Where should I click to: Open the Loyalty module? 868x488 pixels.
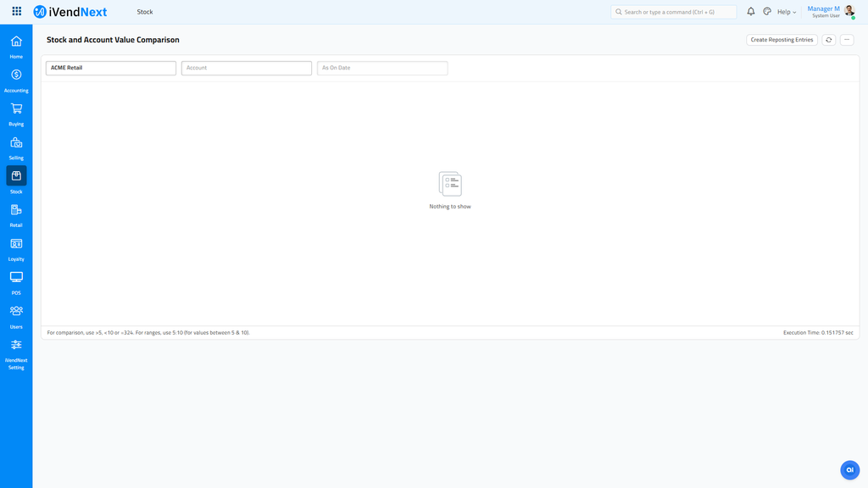pos(16,248)
